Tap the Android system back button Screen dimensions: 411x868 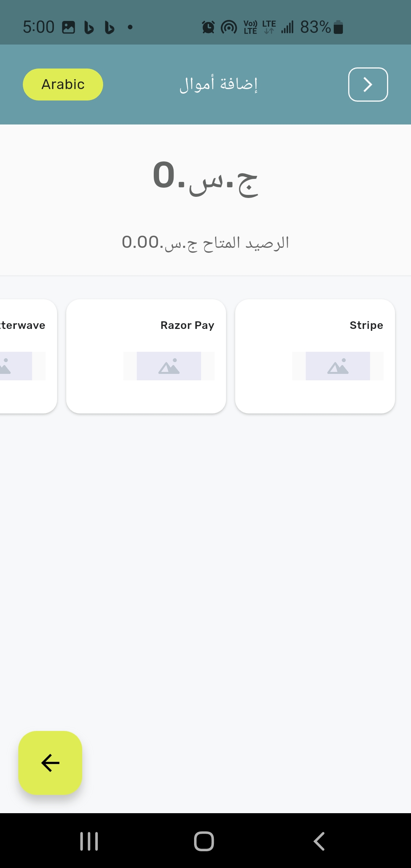pyautogui.click(x=319, y=841)
